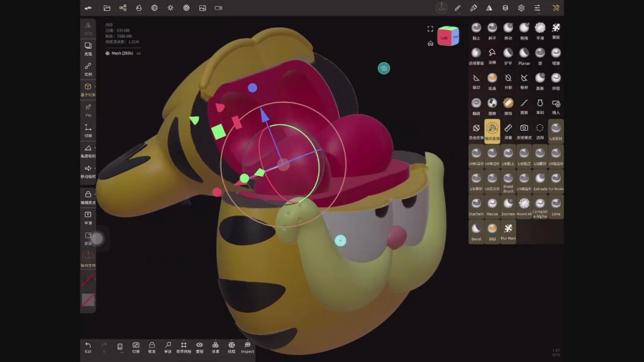Choose the 车削 (Lathe) tool

(x=540, y=106)
